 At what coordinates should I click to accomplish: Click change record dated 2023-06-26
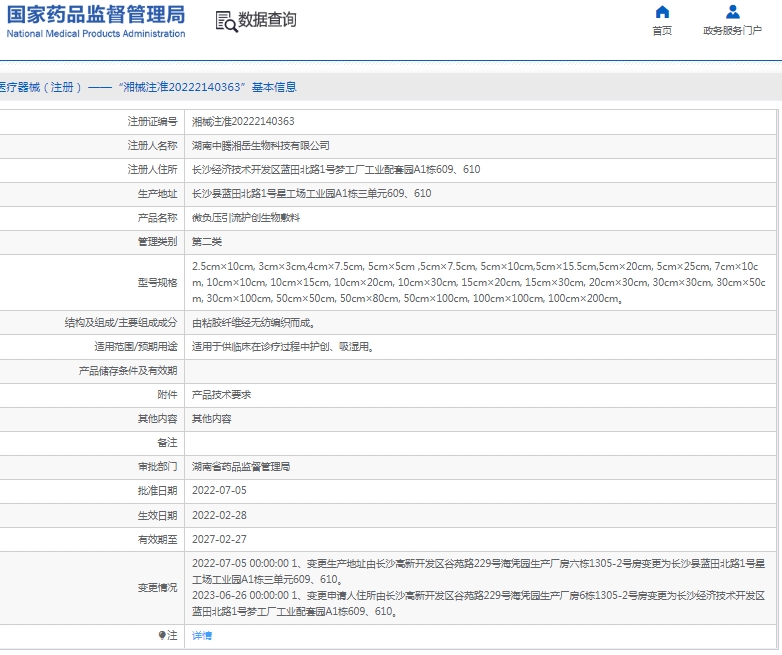pyautogui.click(x=479, y=603)
